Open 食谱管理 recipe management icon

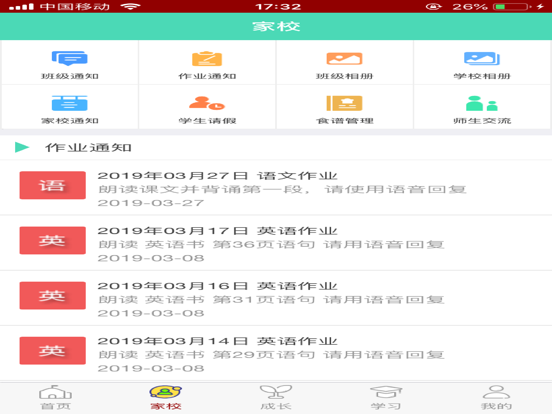tap(344, 103)
